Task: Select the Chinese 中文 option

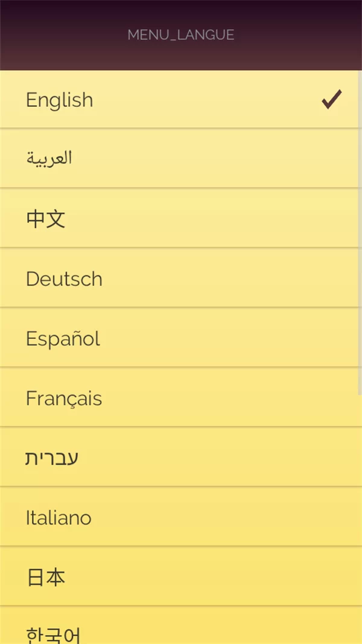Action: point(46,219)
